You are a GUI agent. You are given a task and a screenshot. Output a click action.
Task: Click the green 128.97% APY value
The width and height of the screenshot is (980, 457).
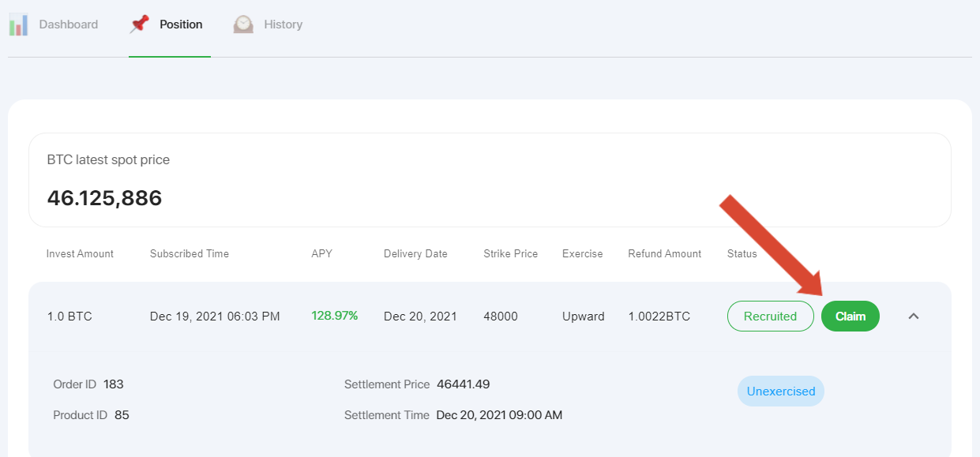(334, 316)
